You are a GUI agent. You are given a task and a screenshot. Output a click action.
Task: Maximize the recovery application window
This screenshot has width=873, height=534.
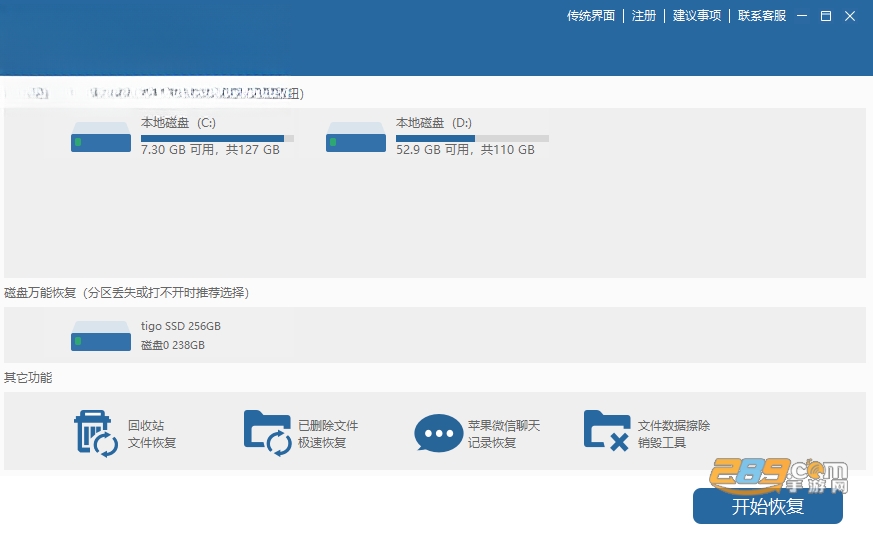(826, 16)
